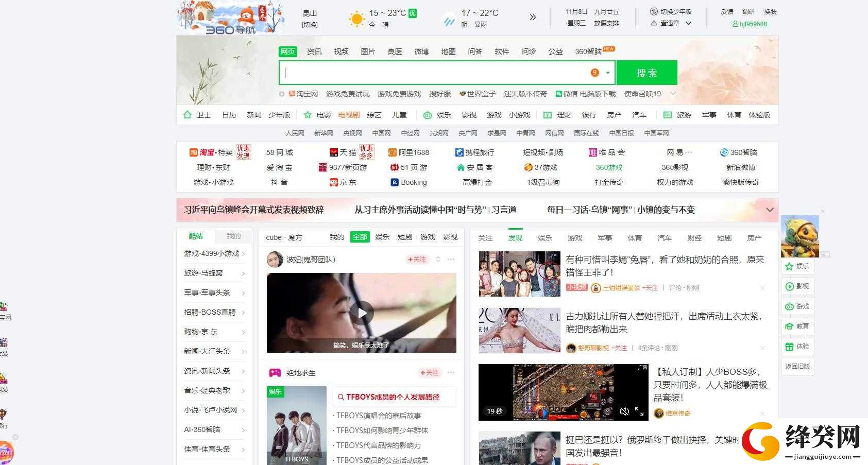Select the 视频 search tab
868x465 pixels.
[x=341, y=51]
